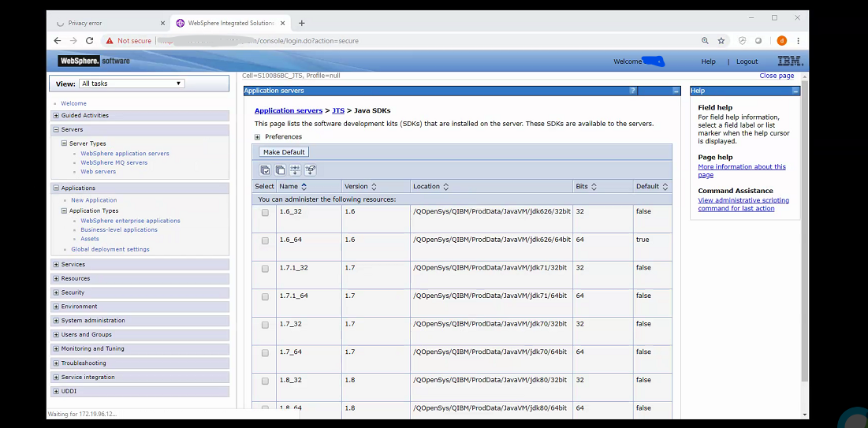Open More information about this page link
This screenshot has height=428, width=868.
click(x=742, y=170)
